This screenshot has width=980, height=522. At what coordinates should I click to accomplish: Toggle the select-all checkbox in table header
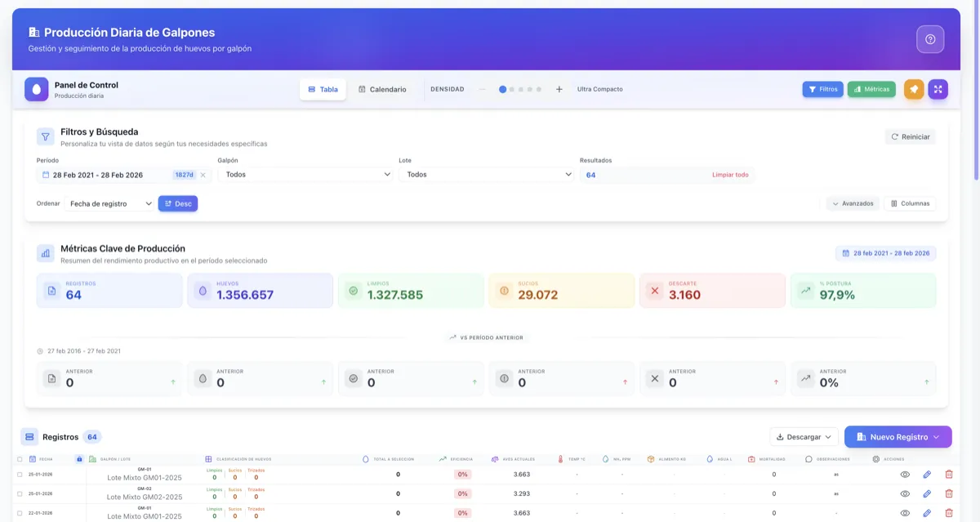(20, 459)
